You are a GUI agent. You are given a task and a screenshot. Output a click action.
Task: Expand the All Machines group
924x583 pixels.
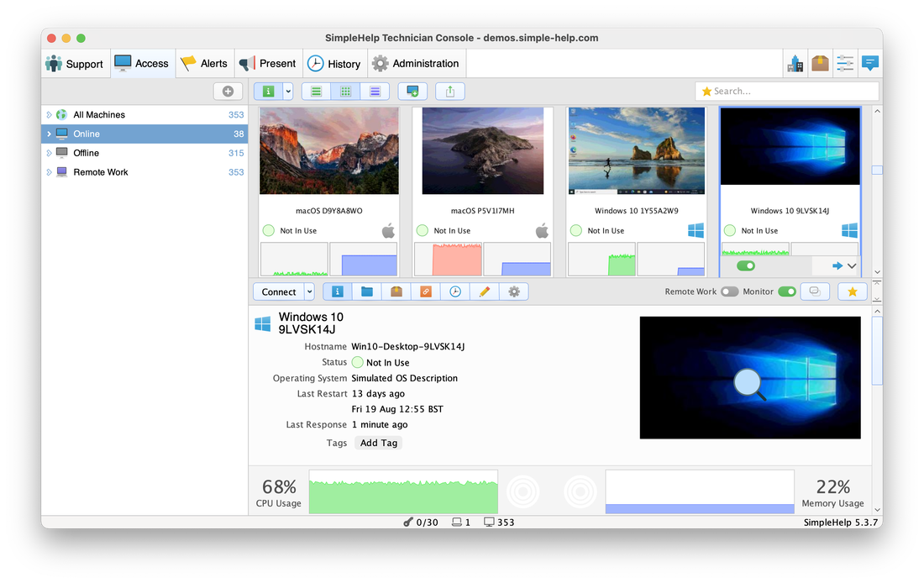pyautogui.click(x=49, y=115)
